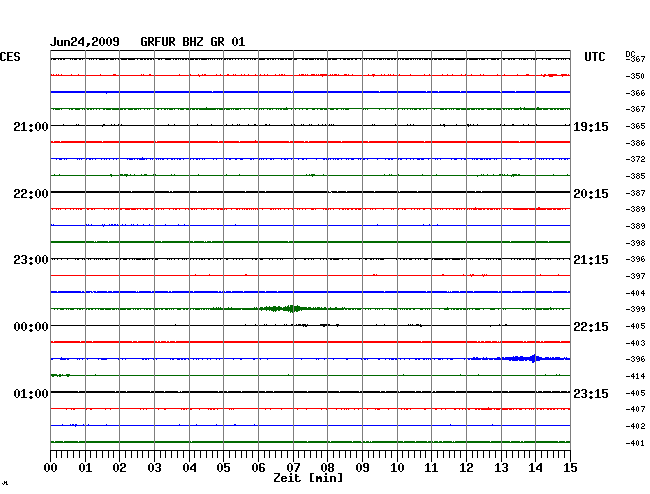
Task: Select the DC offset value -398
Action: [635, 243]
